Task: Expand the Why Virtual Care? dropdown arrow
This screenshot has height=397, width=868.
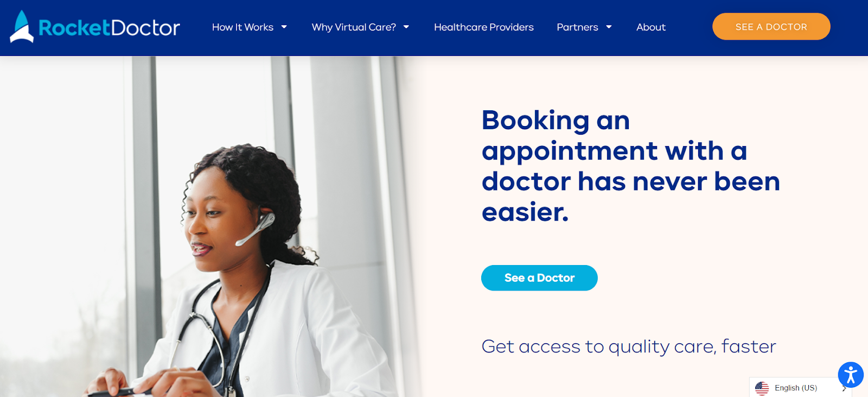Action: (406, 27)
